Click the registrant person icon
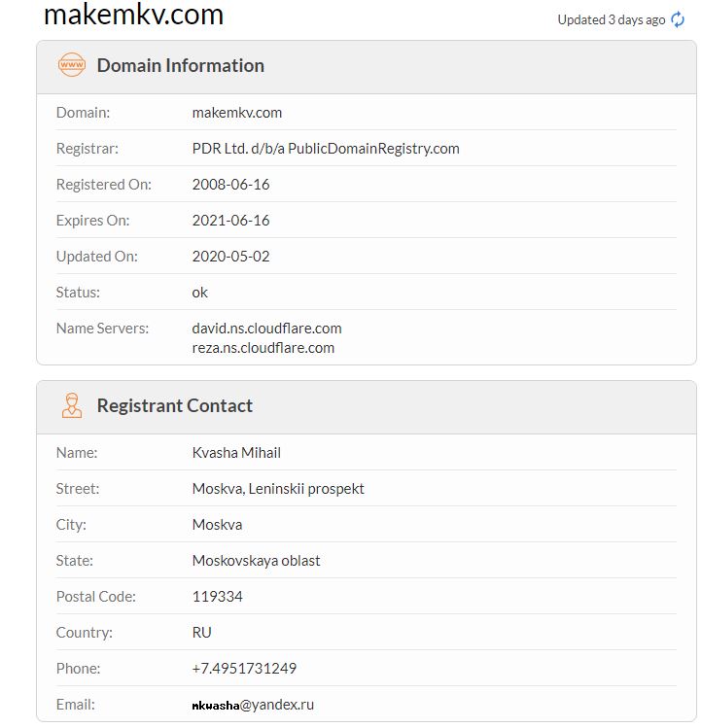The width and height of the screenshot is (701, 728). tap(72, 406)
